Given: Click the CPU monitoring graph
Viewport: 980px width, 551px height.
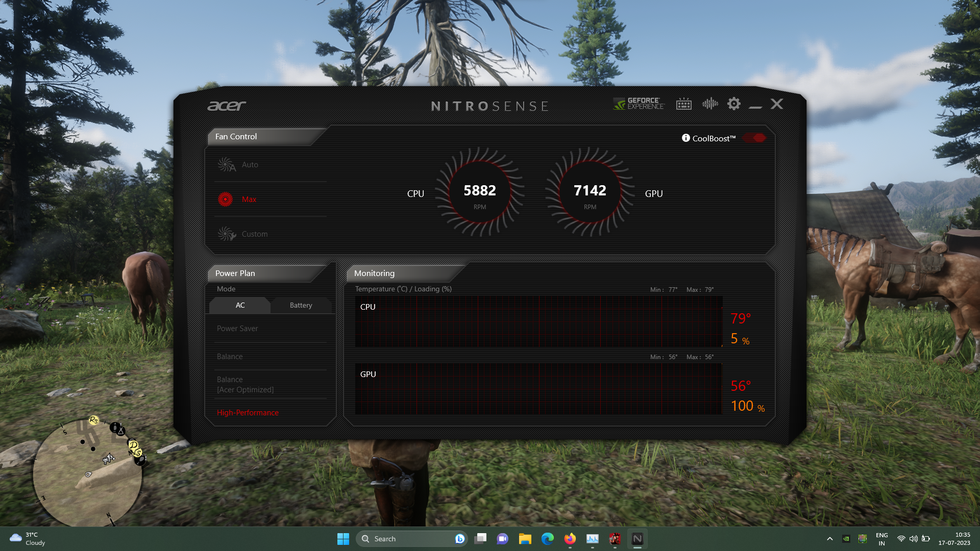Looking at the screenshot, I should pos(539,321).
